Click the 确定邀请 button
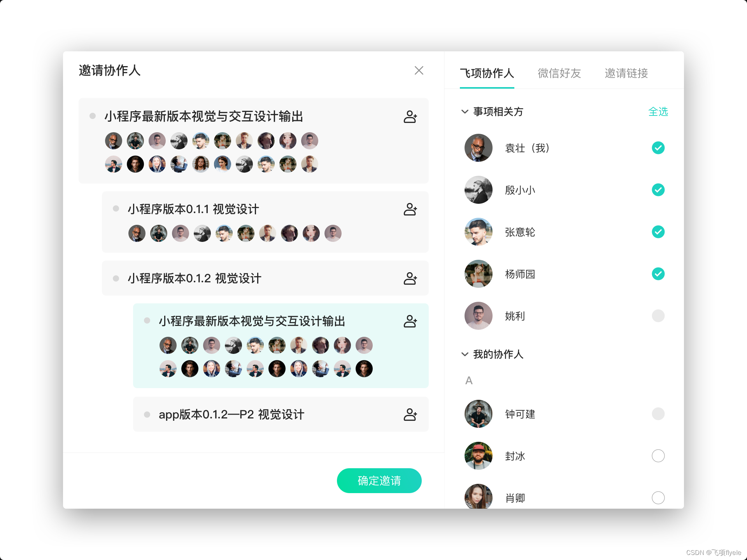 click(379, 481)
